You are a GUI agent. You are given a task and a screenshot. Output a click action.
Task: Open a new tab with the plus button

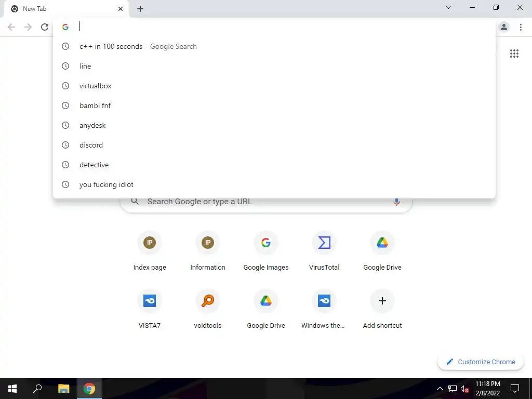(x=140, y=9)
